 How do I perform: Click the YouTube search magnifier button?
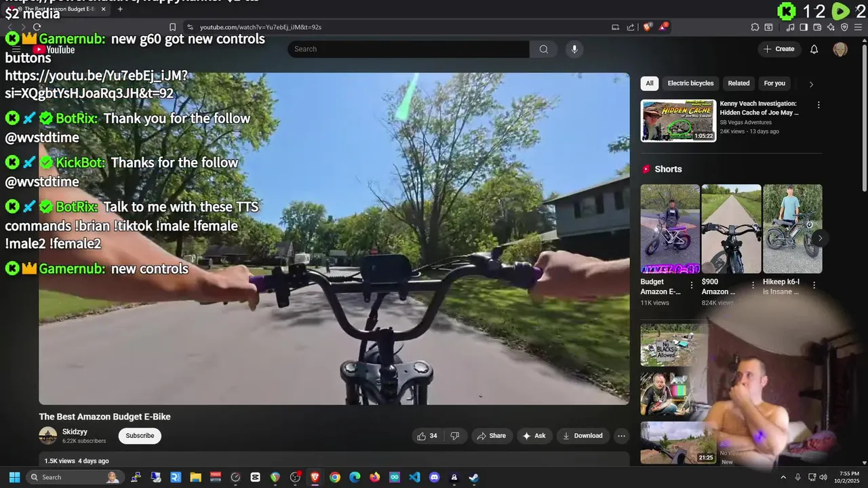(543, 49)
